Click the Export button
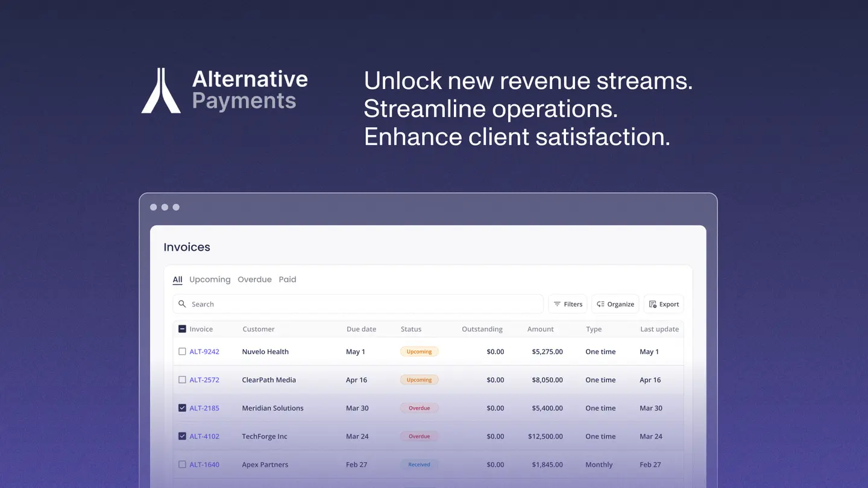This screenshot has height=488, width=868. click(x=664, y=304)
